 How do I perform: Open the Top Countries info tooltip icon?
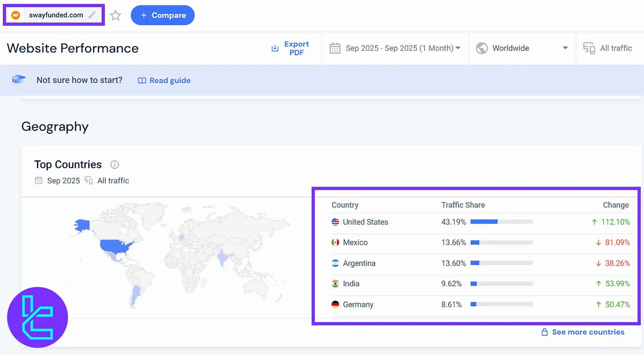114,165
